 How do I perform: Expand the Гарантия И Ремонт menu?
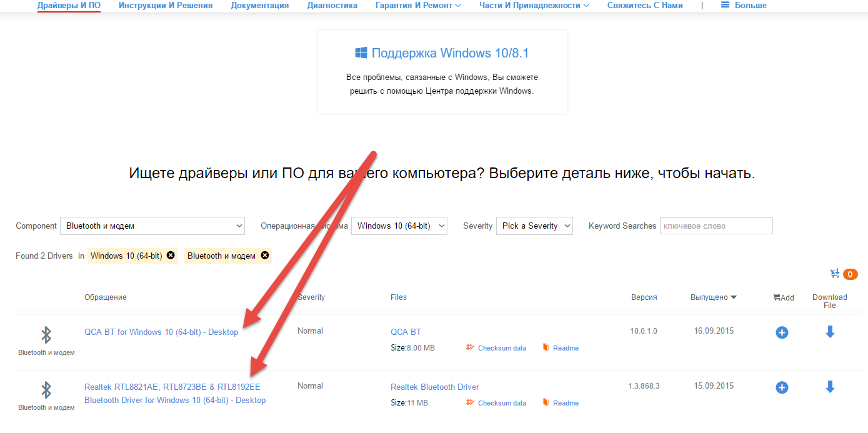click(418, 5)
